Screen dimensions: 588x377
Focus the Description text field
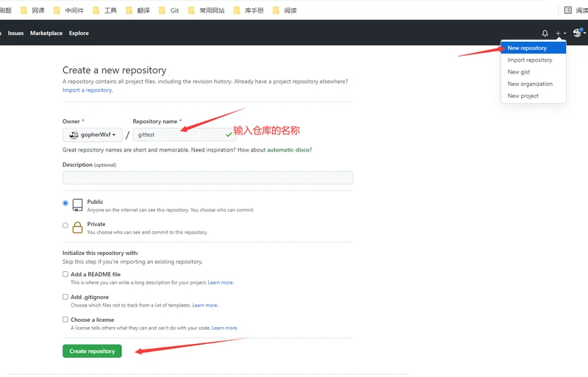click(208, 178)
